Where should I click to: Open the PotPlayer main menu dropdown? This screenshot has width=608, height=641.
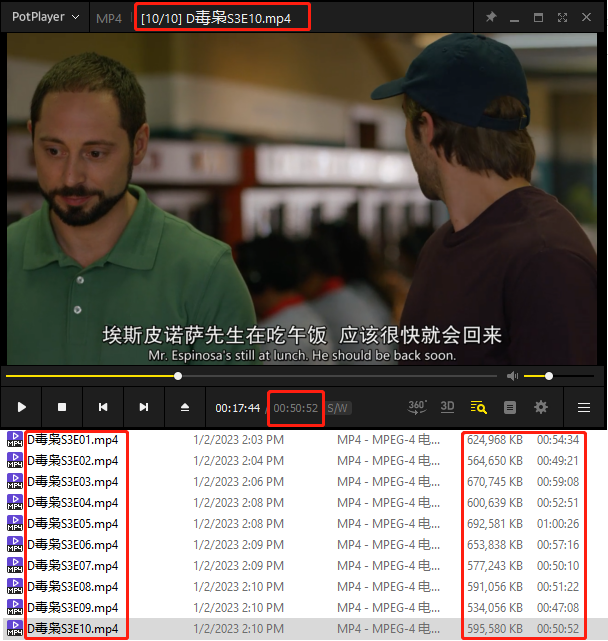[45, 17]
